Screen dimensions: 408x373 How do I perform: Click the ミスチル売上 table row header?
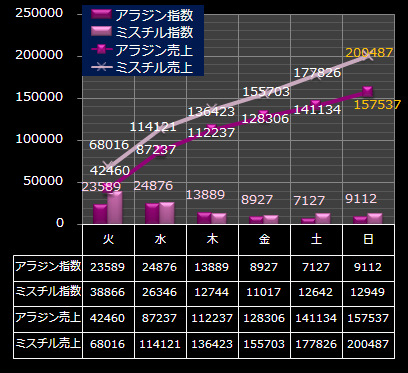(x=48, y=344)
